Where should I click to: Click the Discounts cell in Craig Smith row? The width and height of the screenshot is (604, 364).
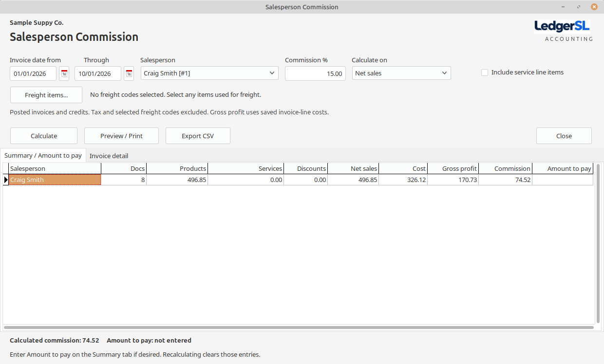pos(305,180)
